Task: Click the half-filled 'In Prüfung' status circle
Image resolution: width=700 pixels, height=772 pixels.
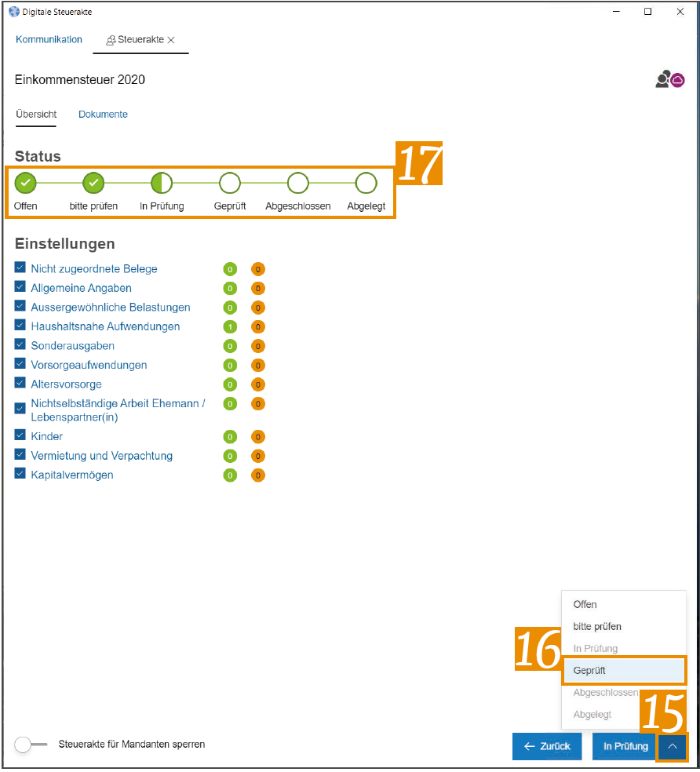Action: point(162,183)
